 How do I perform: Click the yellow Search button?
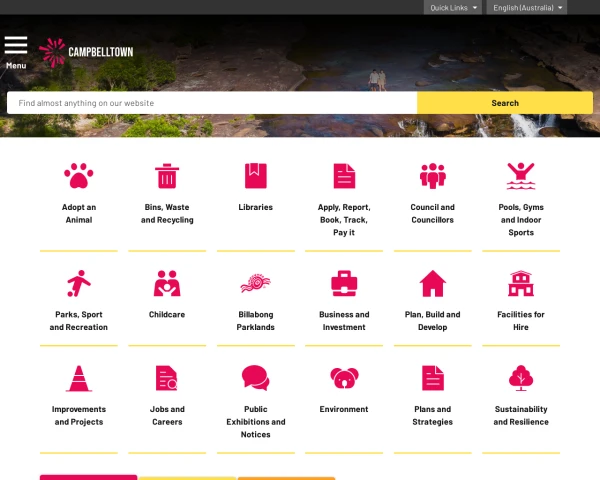[505, 103]
